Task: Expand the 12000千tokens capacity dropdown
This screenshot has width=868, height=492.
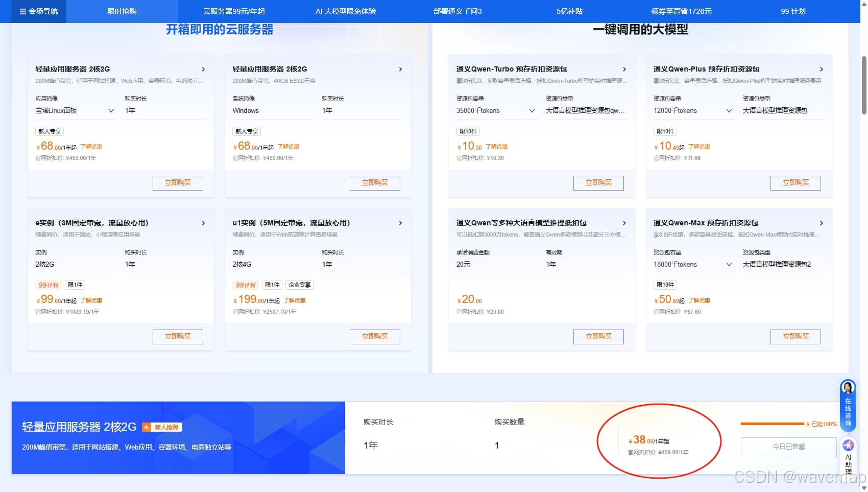Action: click(693, 111)
